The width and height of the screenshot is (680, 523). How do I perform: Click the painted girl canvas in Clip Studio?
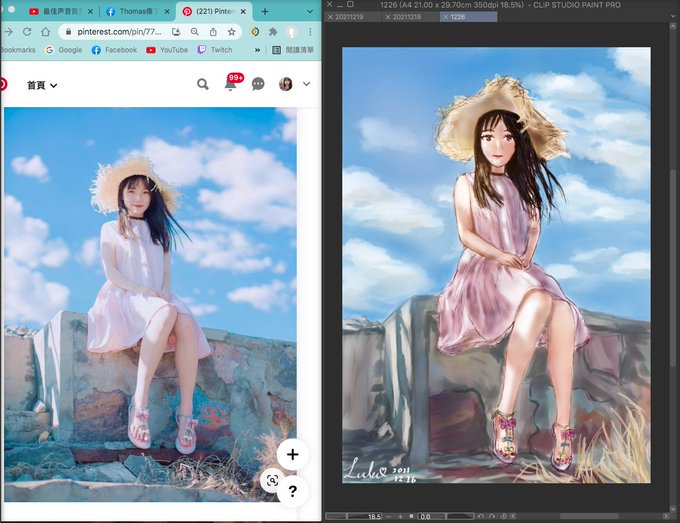[496, 265]
